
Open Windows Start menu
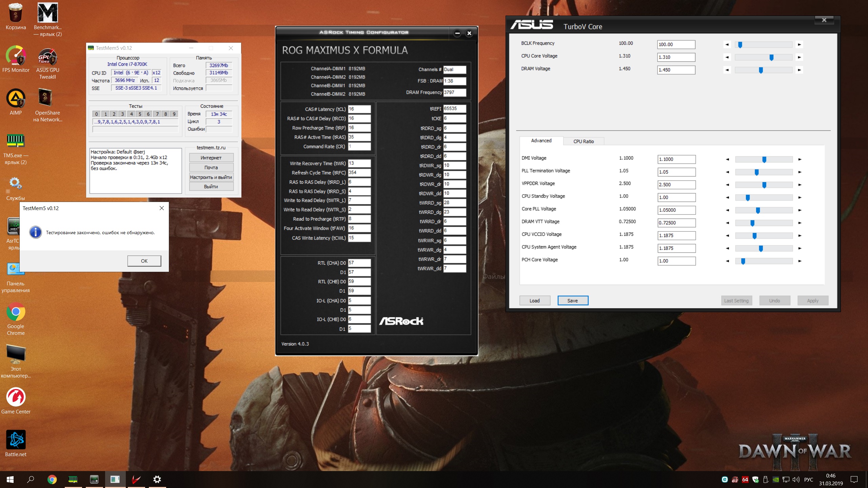pos(10,479)
